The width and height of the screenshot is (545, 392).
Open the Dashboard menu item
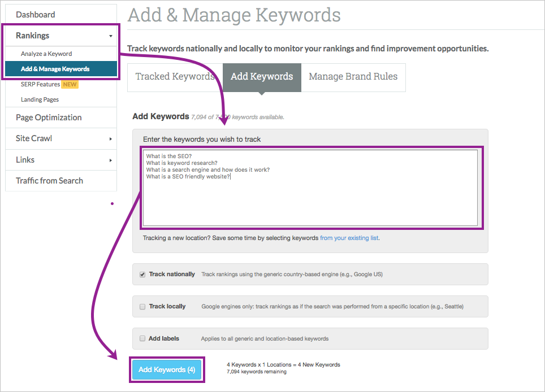tap(36, 15)
